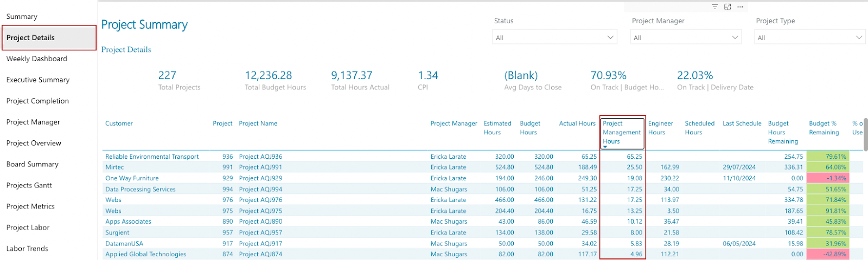Navigate to the Project Manager page
Image resolution: width=868 pixels, height=260 pixels.
33,122
